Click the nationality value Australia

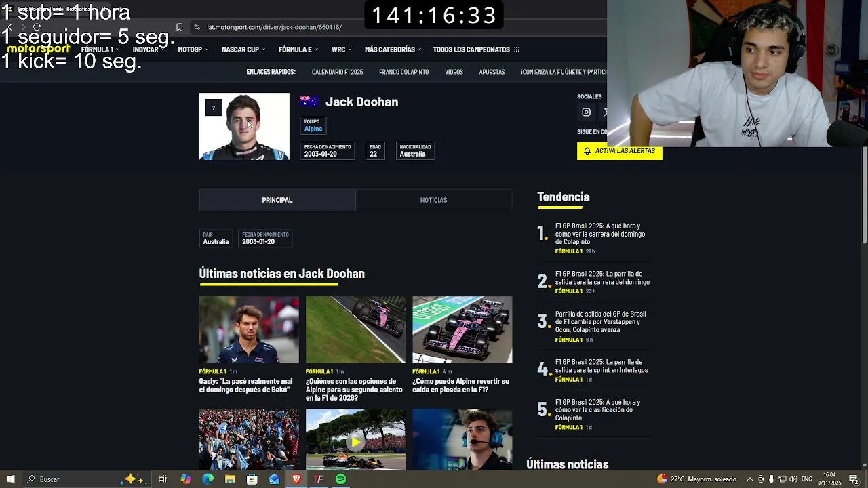[412, 154]
